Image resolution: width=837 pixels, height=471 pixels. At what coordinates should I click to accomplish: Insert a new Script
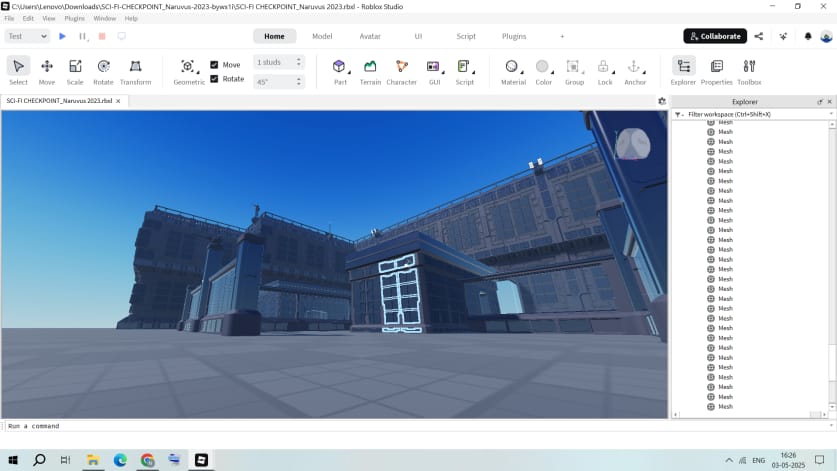[x=463, y=71]
